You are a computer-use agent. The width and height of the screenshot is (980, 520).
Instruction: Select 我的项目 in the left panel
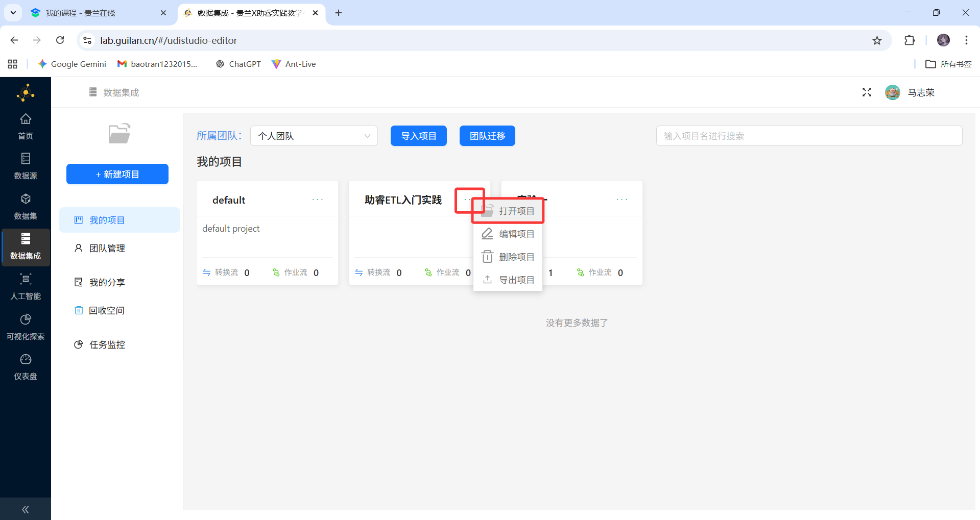click(x=119, y=220)
